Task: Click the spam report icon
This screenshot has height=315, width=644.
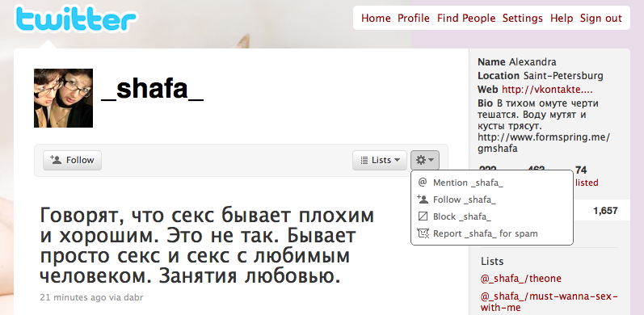Action: (x=423, y=233)
